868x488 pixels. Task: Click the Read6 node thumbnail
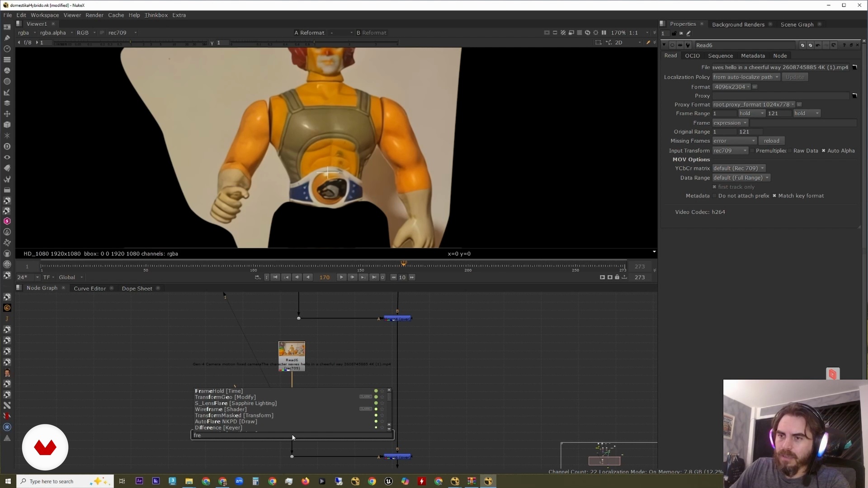tap(292, 349)
